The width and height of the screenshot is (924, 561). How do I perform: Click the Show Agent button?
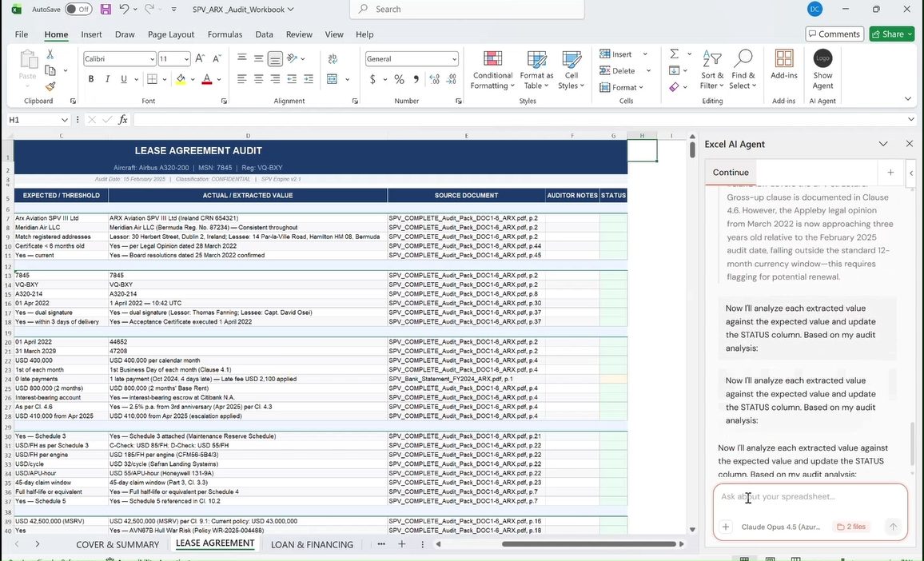pyautogui.click(x=822, y=70)
